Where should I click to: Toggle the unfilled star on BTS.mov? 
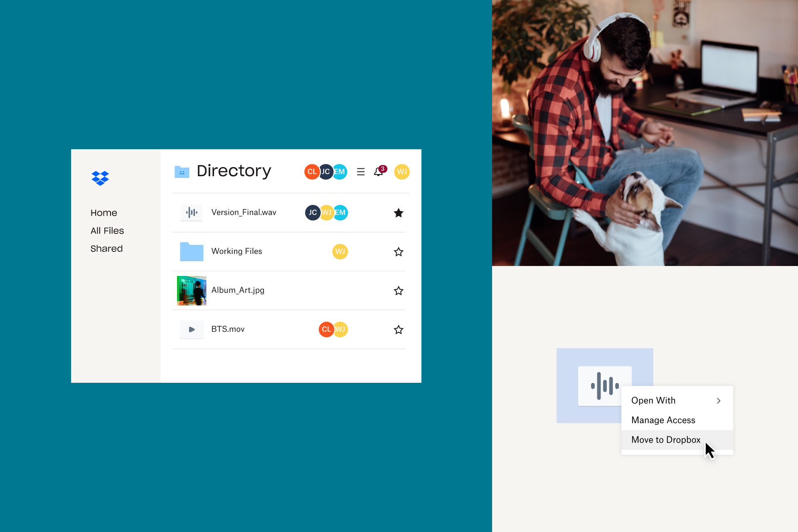point(398,330)
